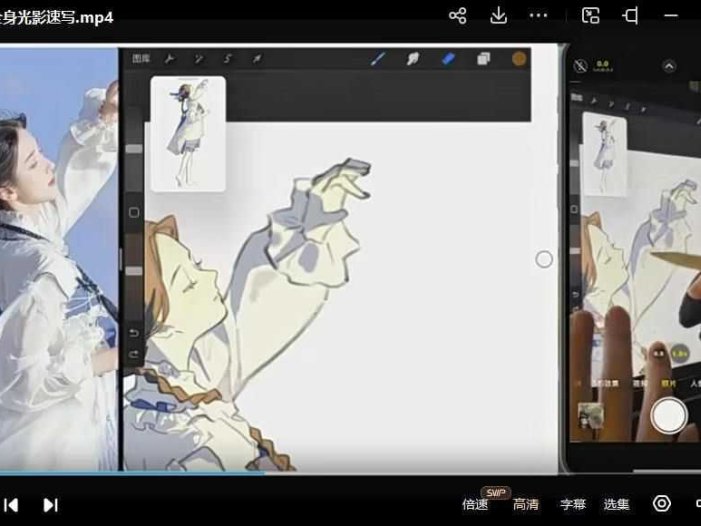Toggle 字幕 subtitles option
The height and width of the screenshot is (526, 701).
[572, 505]
